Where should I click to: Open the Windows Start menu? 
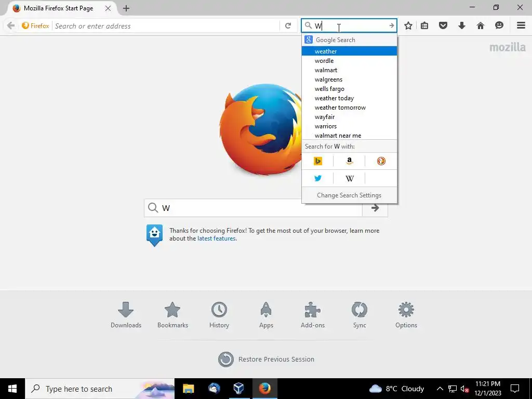click(x=12, y=389)
